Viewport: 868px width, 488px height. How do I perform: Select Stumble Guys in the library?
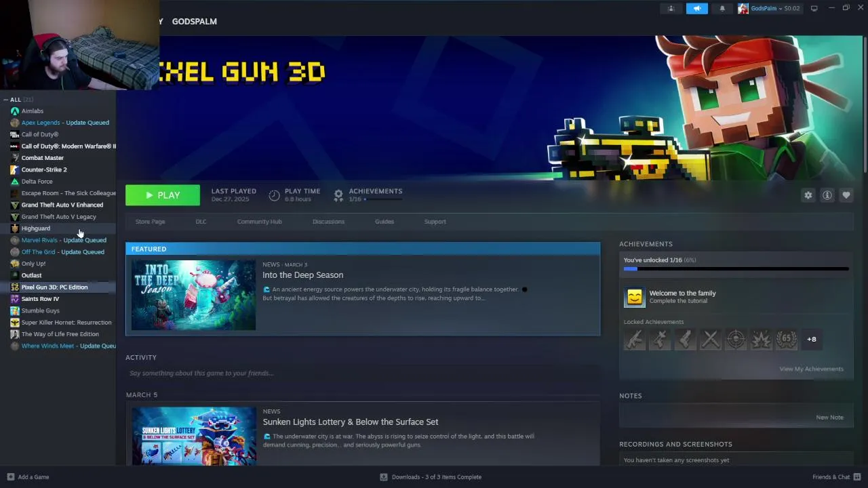(41, 310)
